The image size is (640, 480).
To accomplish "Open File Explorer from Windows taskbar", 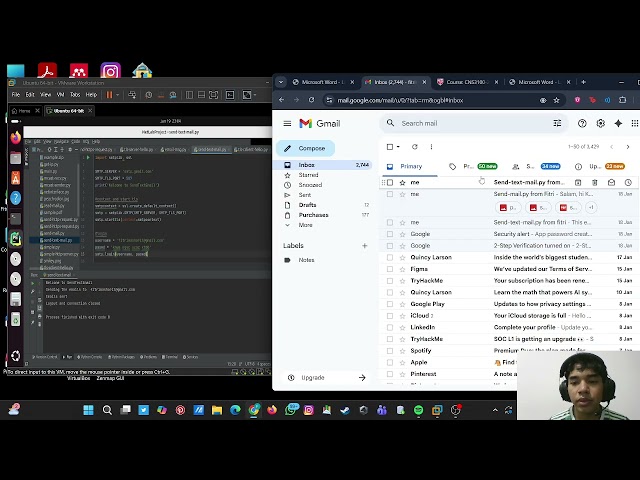I will coord(217,410).
